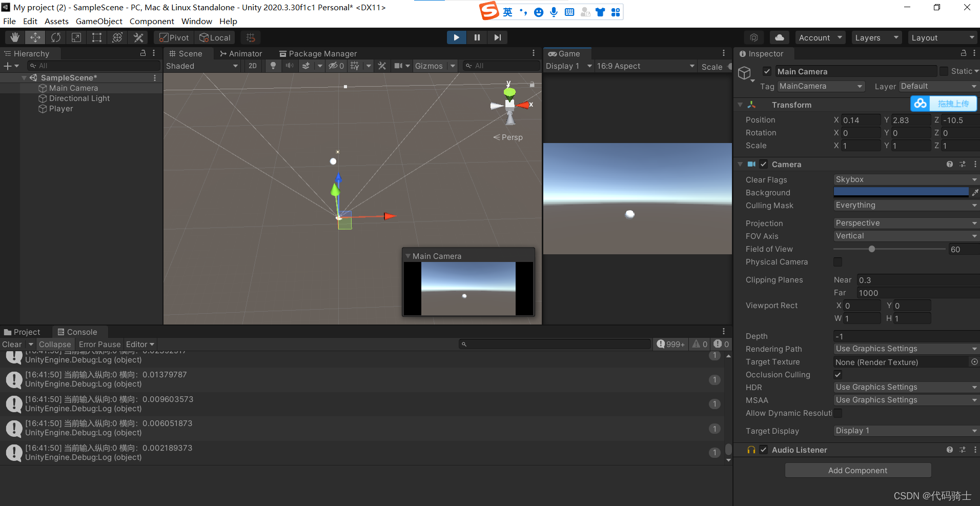980x506 pixels.
Task: Click the Play button
Action: click(456, 37)
